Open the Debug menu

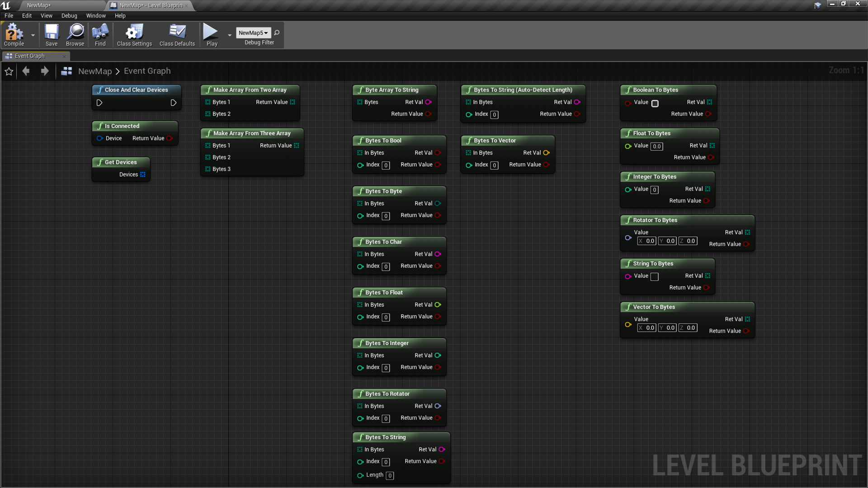(69, 15)
